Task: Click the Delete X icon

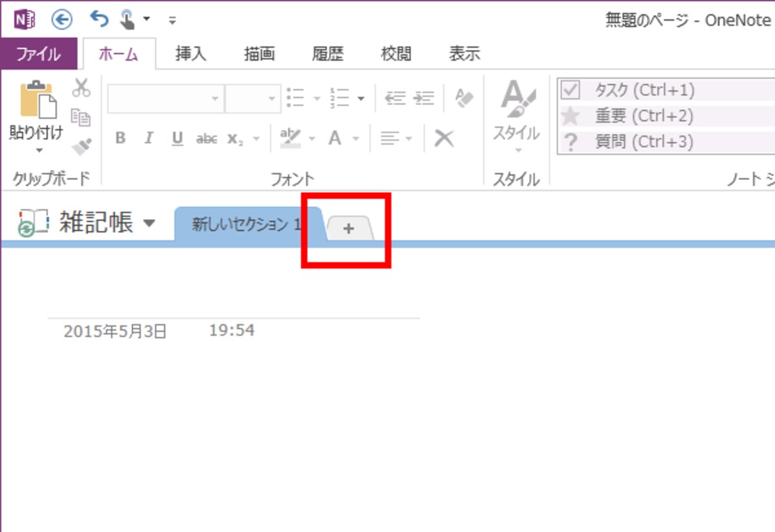Action: pyautogui.click(x=444, y=138)
